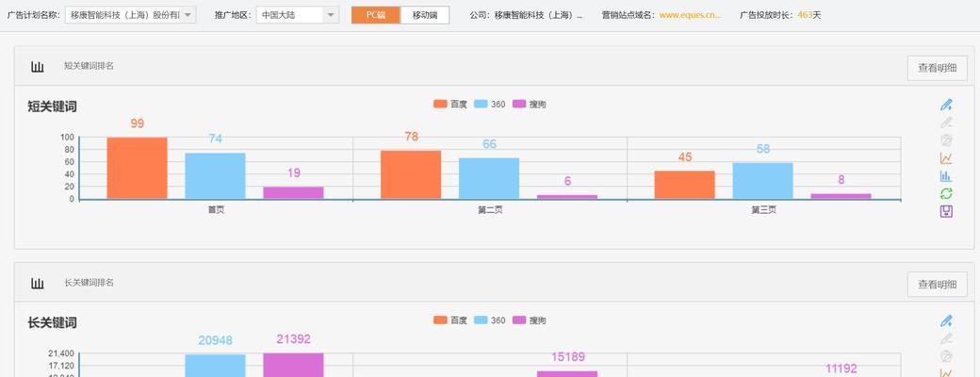Click the clear mark lines icon in 长关键词 chart
This screenshot has height=377, width=980.
tap(946, 357)
